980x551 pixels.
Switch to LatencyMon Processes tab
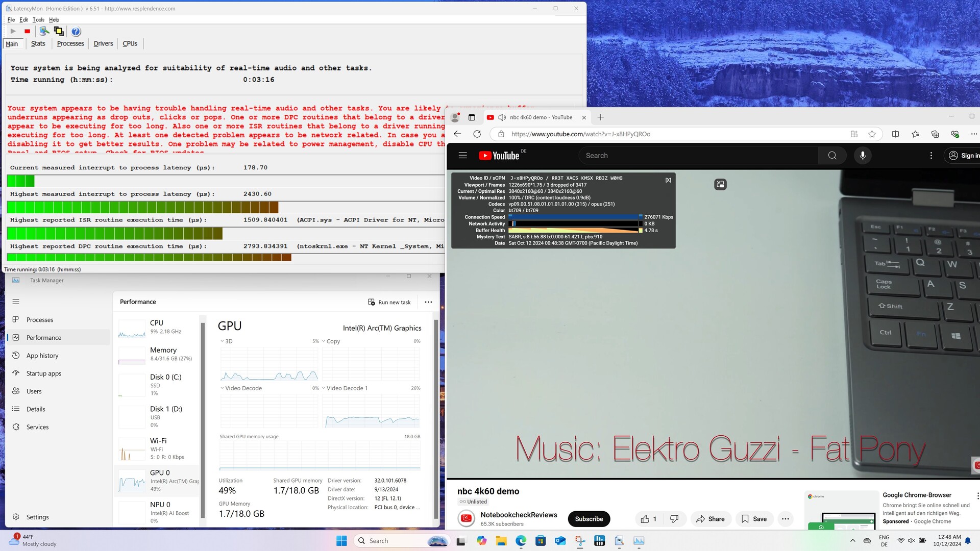tap(70, 44)
